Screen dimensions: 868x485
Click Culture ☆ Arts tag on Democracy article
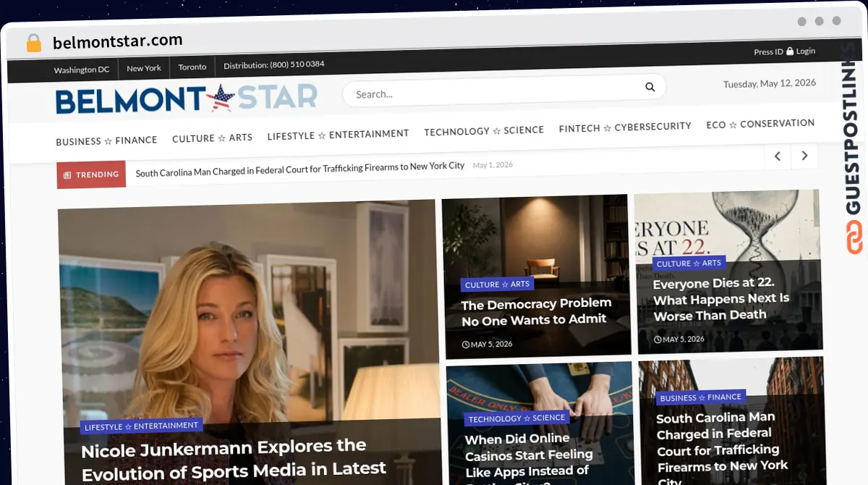pos(497,284)
